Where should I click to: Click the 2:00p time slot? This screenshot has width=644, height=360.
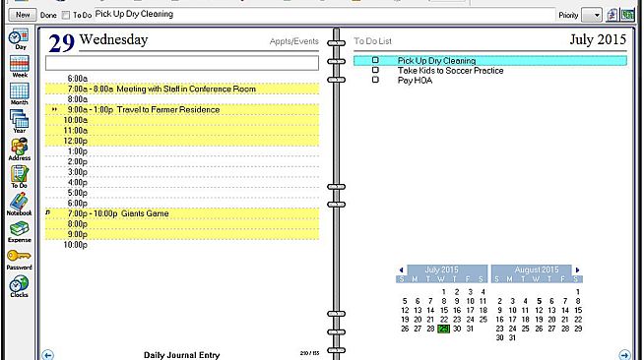coord(182,161)
